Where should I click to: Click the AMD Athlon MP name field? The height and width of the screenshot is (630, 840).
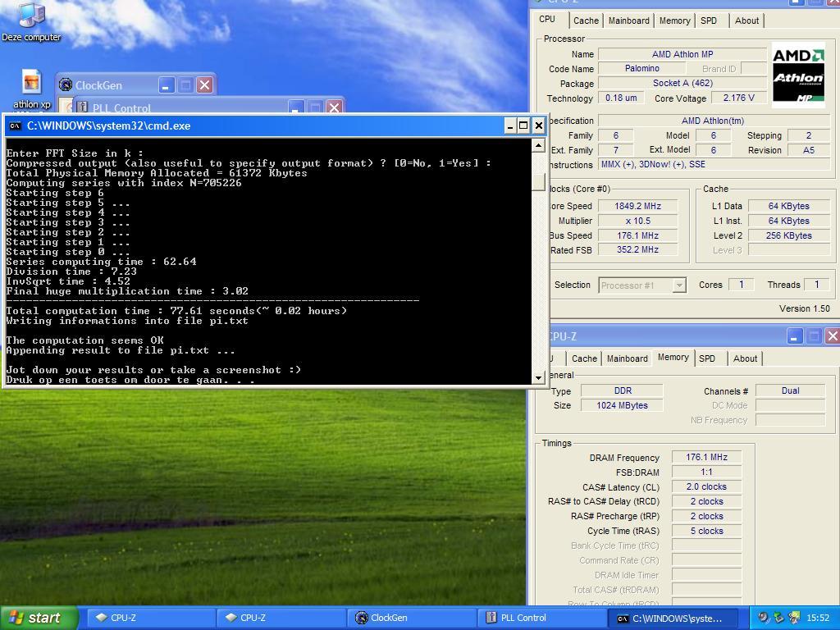pos(682,54)
